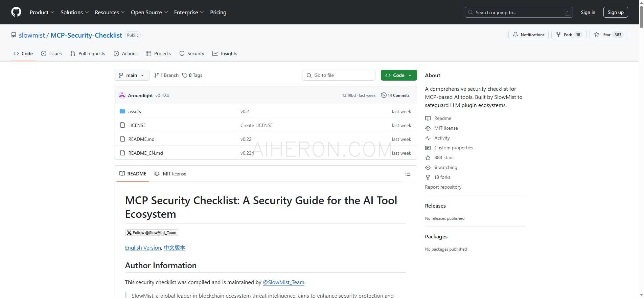Click the Sign up button
Screen dimensions: 644x298
pyautogui.click(x=616, y=12)
